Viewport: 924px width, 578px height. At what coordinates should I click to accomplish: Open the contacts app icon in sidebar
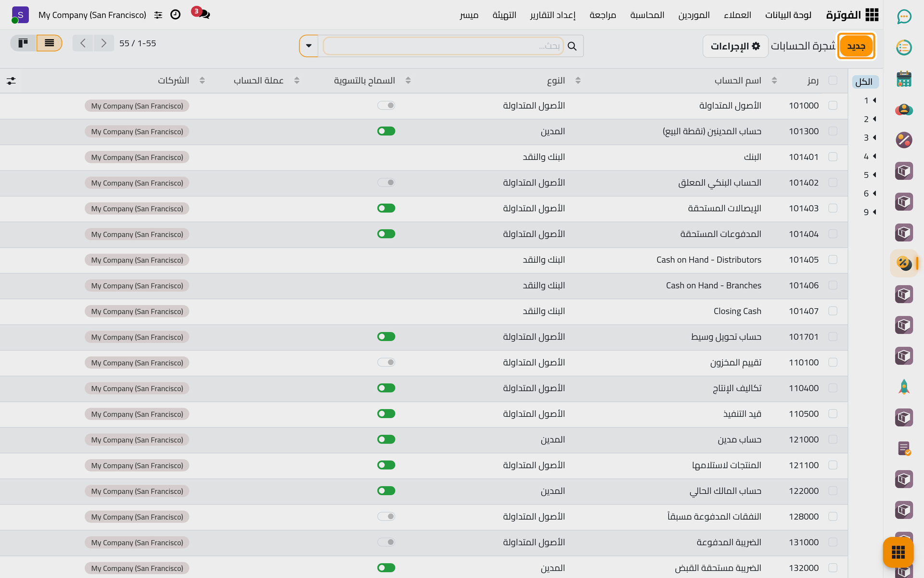[904, 109]
